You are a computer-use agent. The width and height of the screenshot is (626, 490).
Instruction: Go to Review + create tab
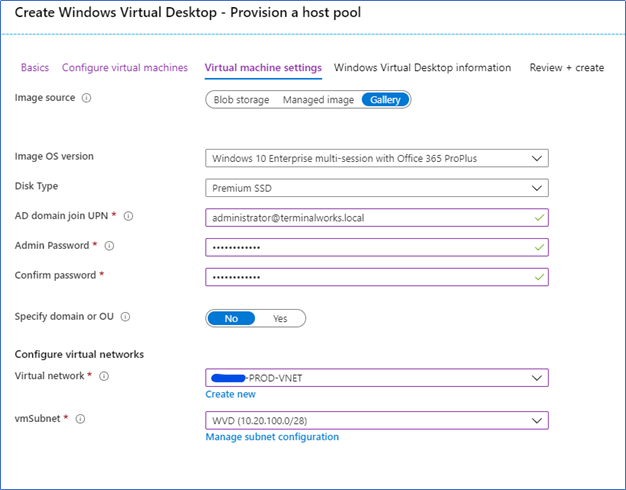[x=567, y=68]
